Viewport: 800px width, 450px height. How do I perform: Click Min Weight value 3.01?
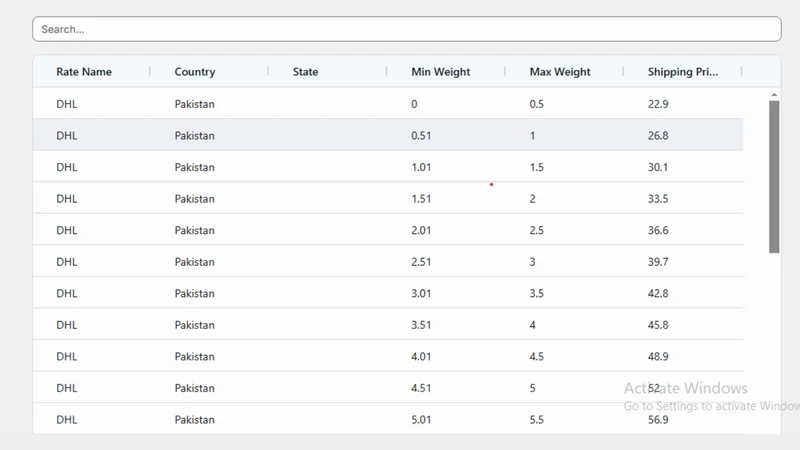pyautogui.click(x=421, y=294)
